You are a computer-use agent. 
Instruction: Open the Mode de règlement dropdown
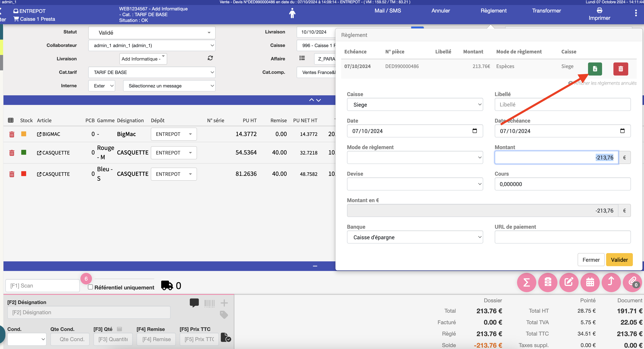(x=415, y=157)
